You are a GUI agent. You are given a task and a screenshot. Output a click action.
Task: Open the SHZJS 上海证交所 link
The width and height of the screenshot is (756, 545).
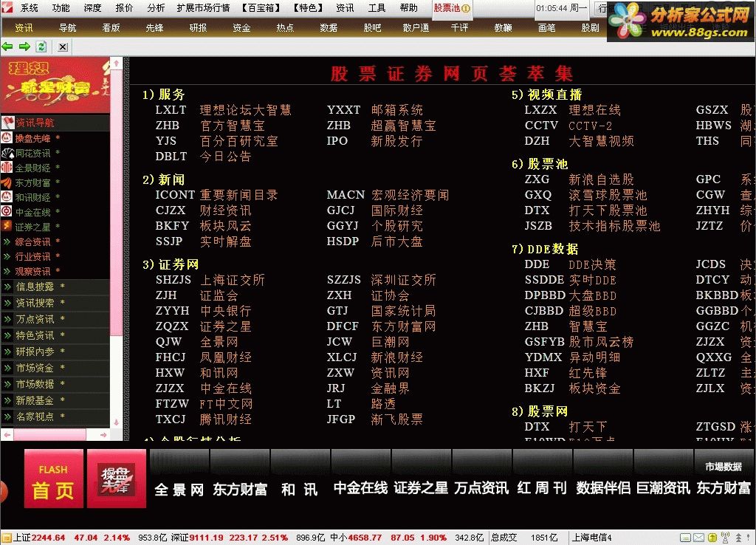[x=210, y=280]
